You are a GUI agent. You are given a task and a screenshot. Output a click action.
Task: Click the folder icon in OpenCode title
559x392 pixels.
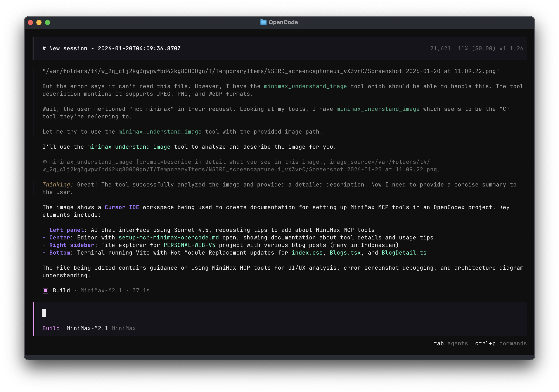point(263,22)
